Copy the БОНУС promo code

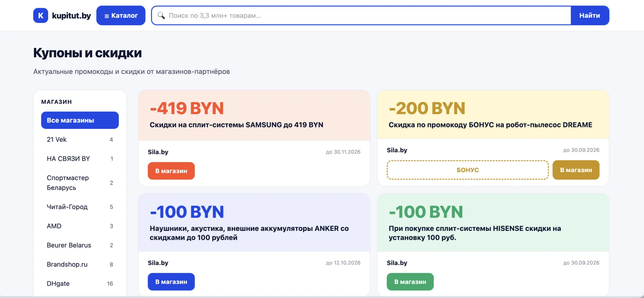pyautogui.click(x=468, y=170)
